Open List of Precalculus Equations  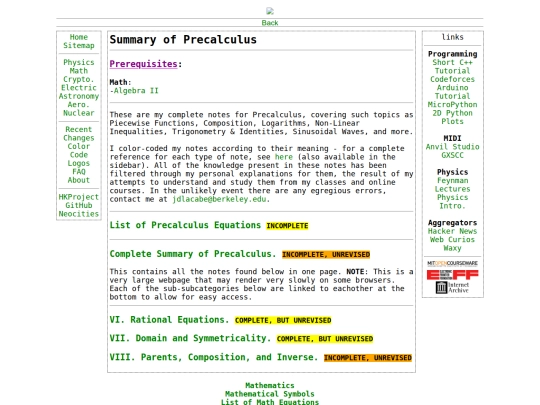pos(185,225)
